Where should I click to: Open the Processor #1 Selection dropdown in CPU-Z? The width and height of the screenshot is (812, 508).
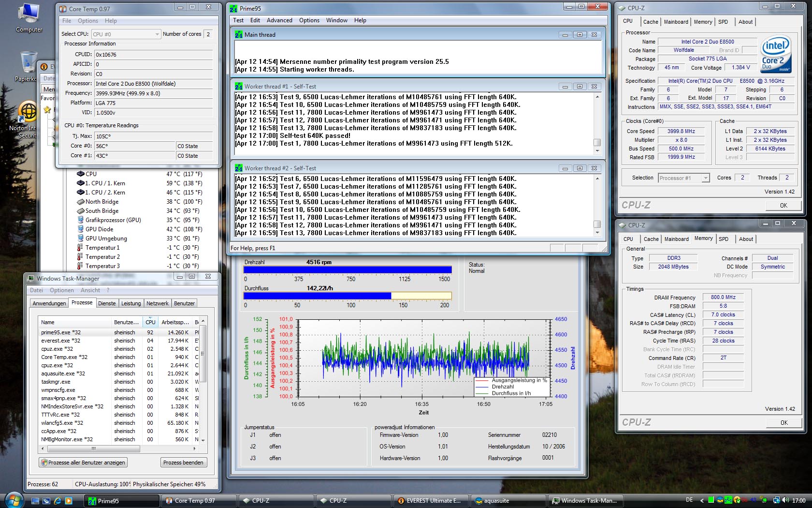click(x=684, y=178)
